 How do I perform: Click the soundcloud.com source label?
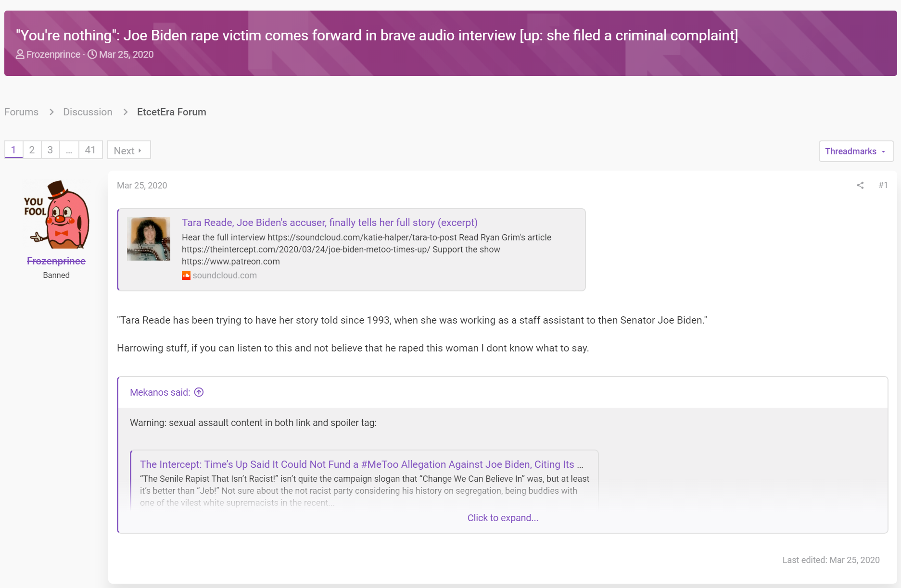[225, 275]
